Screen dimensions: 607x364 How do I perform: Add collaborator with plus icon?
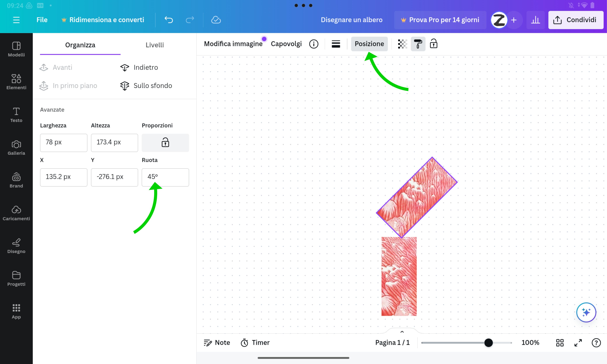pos(514,20)
